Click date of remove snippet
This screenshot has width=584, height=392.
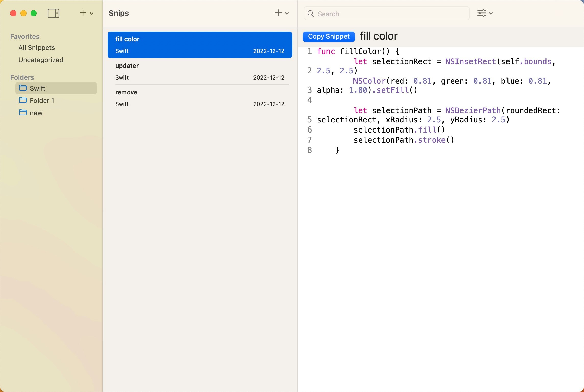point(269,104)
